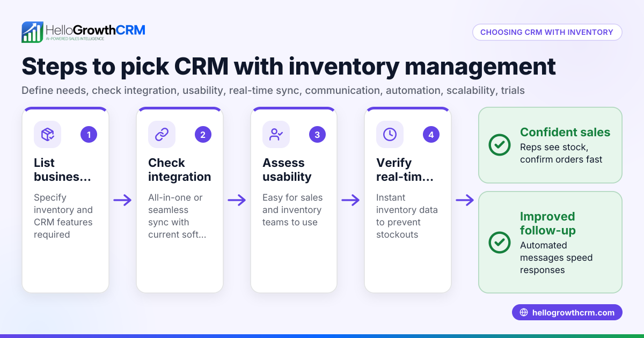The width and height of the screenshot is (644, 338).
Task: Click the user checkmark icon in the Assess usability card
Action: pos(276,135)
